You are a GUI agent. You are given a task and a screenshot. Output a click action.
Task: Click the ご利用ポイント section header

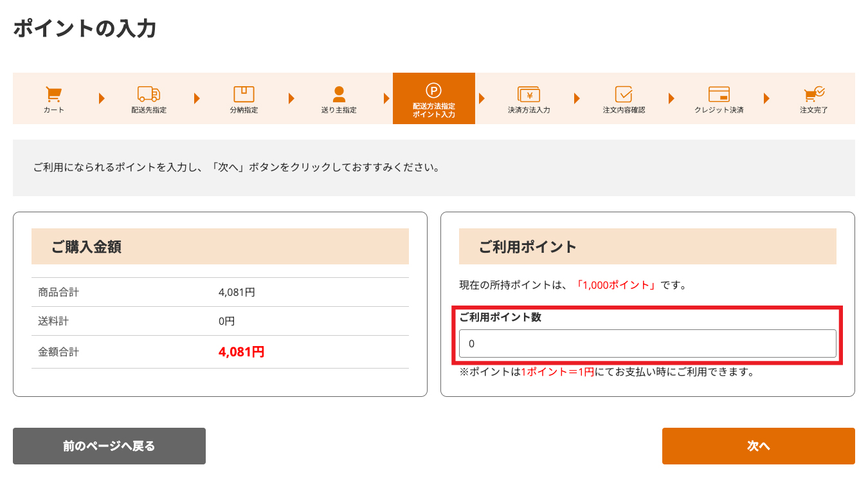click(x=647, y=246)
